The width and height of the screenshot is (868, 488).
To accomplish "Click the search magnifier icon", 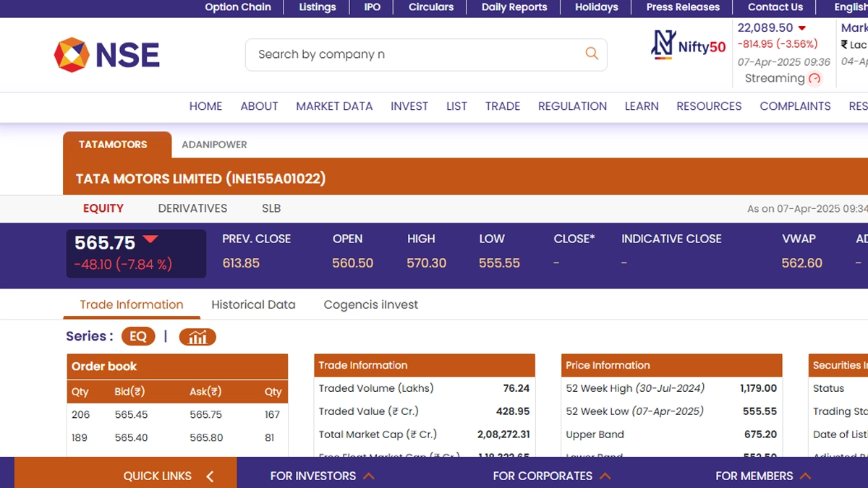I will tap(591, 53).
